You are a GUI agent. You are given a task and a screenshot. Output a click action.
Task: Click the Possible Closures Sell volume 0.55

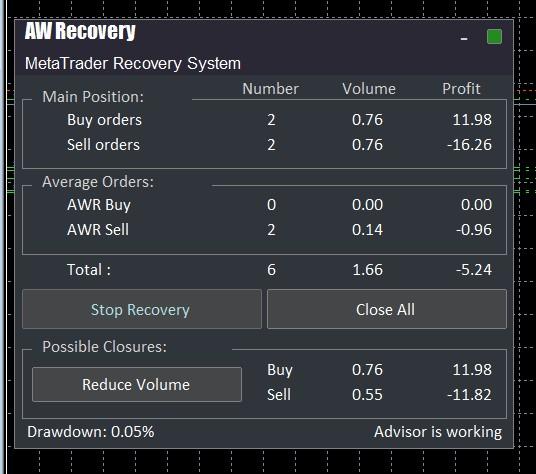367,395
